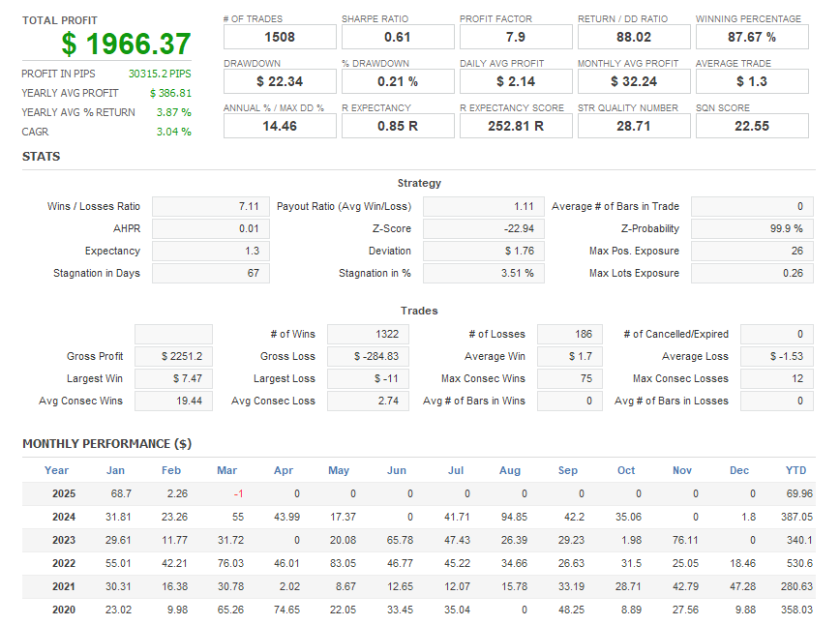Select the May 2022 value 83.05

[343, 563]
